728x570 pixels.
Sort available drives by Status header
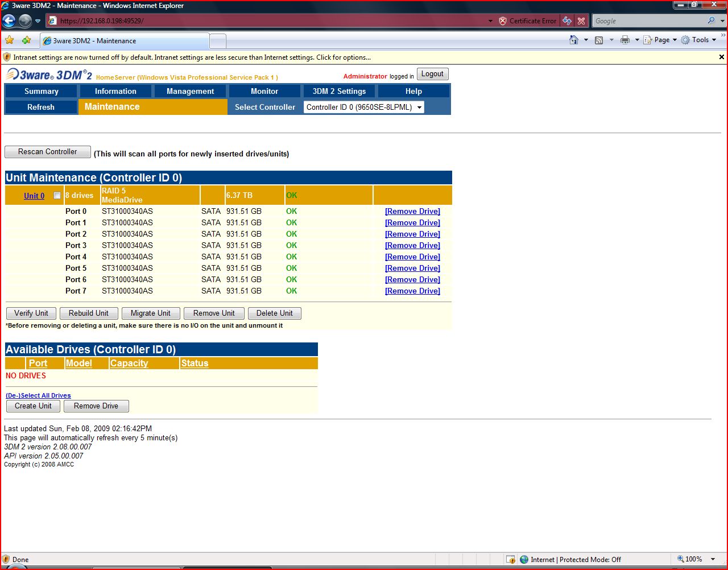tap(195, 363)
